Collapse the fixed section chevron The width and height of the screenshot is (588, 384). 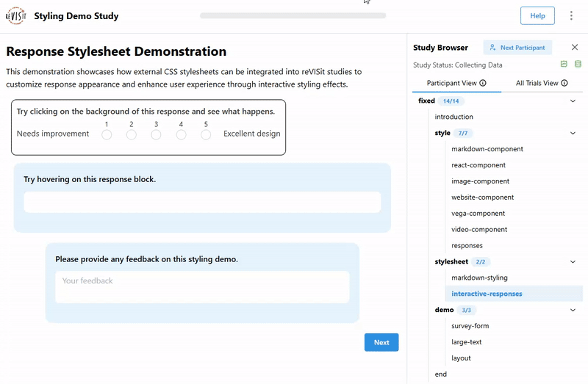(573, 101)
